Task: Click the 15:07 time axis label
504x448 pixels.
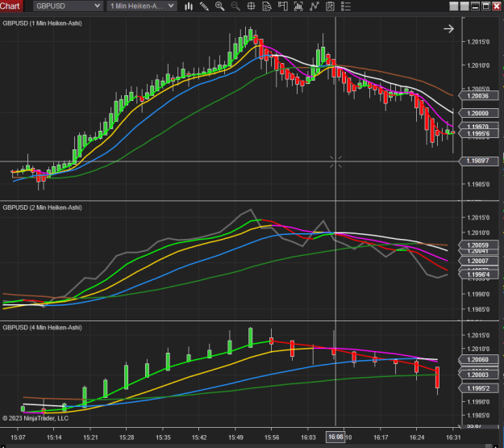Action: 18,438
